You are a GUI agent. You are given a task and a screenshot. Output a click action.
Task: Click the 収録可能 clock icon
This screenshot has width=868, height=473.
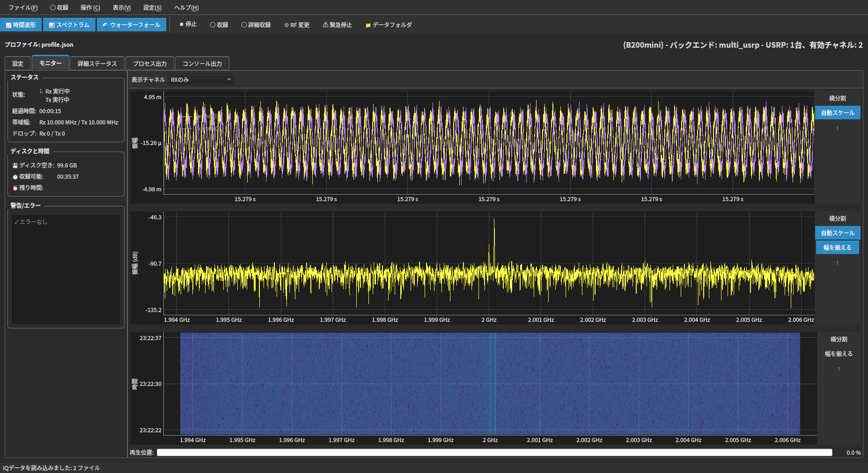15,177
